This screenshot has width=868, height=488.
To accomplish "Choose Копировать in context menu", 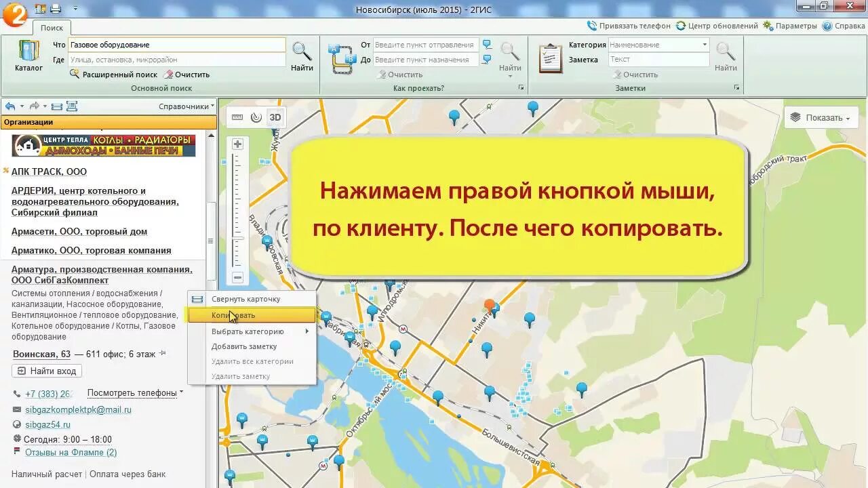I will pos(252,315).
